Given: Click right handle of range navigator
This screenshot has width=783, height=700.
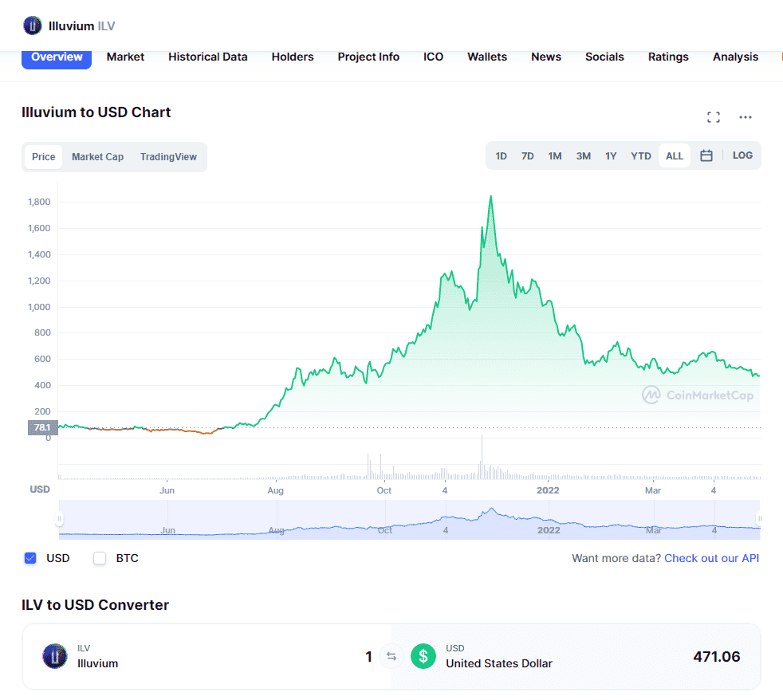Looking at the screenshot, I should (760, 519).
